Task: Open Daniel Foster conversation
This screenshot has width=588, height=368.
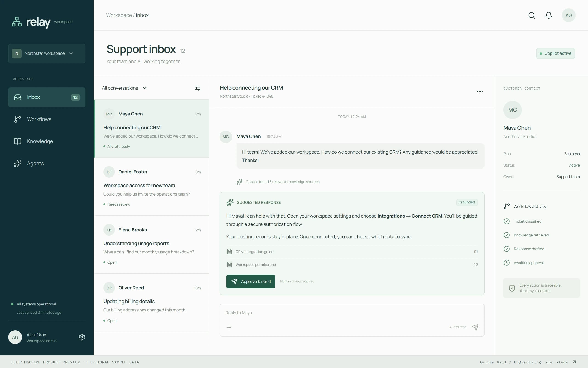Action: click(152, 187)
